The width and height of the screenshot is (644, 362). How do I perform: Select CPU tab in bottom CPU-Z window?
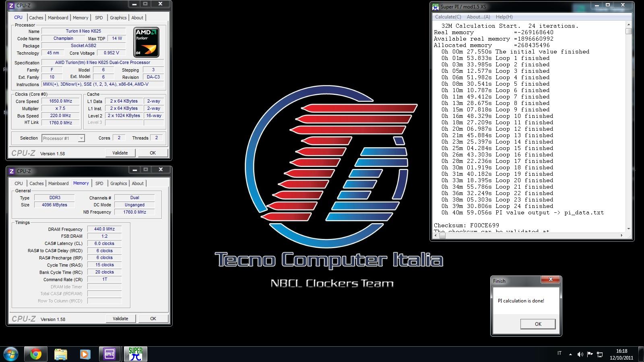(x=19, y=183)
